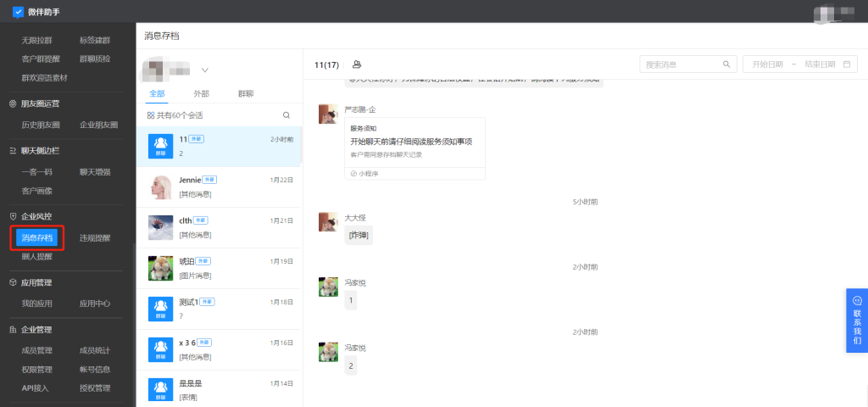Click Jennie's profile avatar

pos(161,187)
